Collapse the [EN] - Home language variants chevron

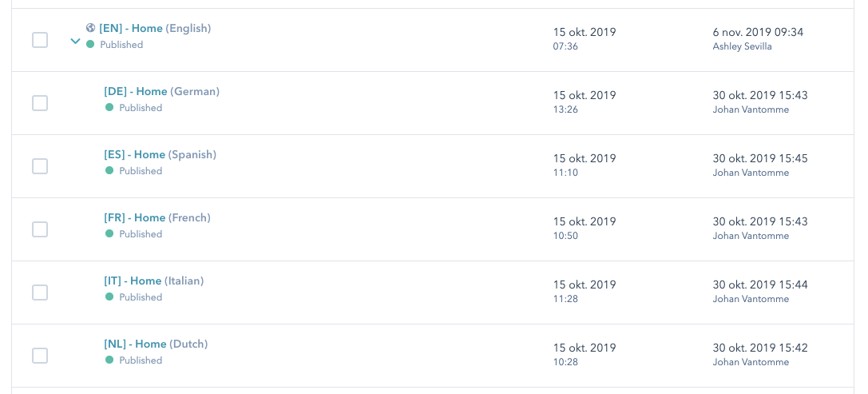(x=75, y=41)
